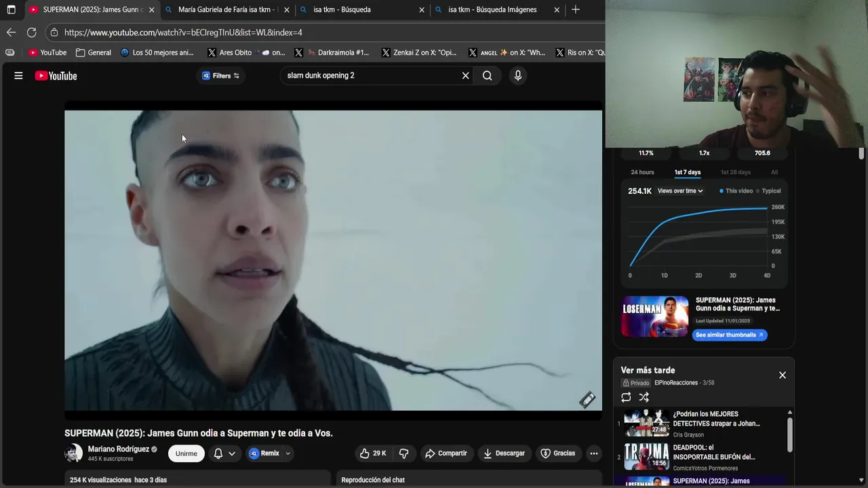868x488 pixels.
Task: Open the 'Views over time' dropdown
Action: coord(680,190)
